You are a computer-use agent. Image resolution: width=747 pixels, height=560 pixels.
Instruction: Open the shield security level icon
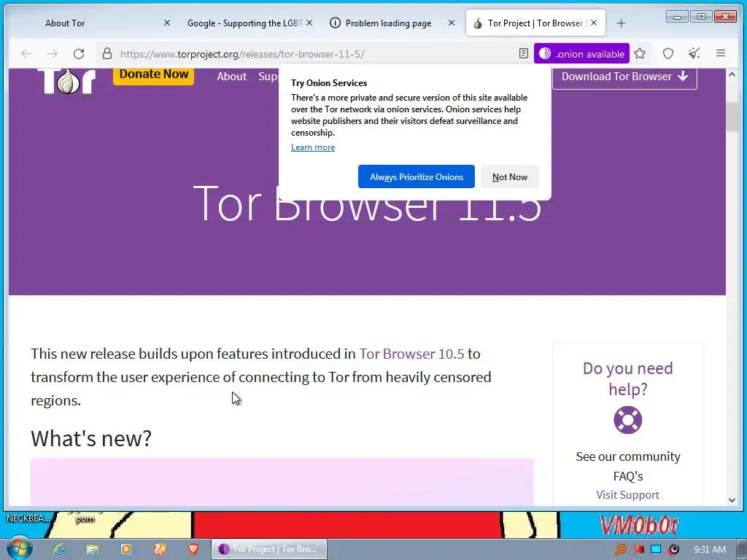pyautogui.click(x=668, y=54)
